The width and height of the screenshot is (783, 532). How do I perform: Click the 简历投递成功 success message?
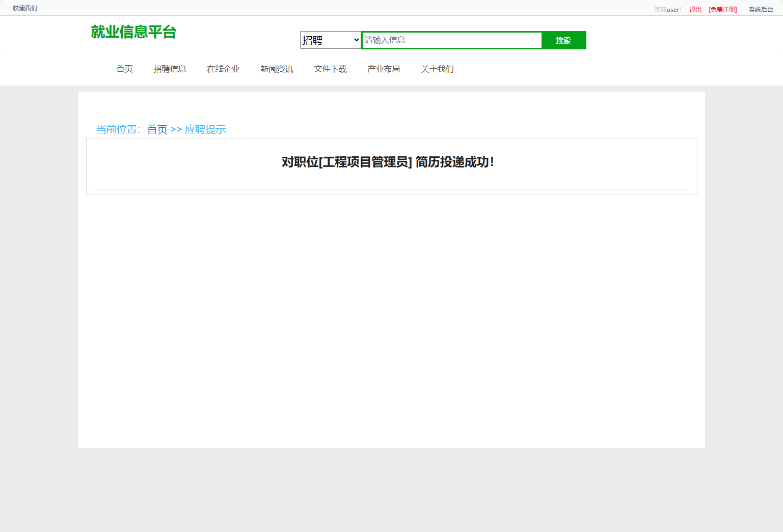click(x=388, y=162)
